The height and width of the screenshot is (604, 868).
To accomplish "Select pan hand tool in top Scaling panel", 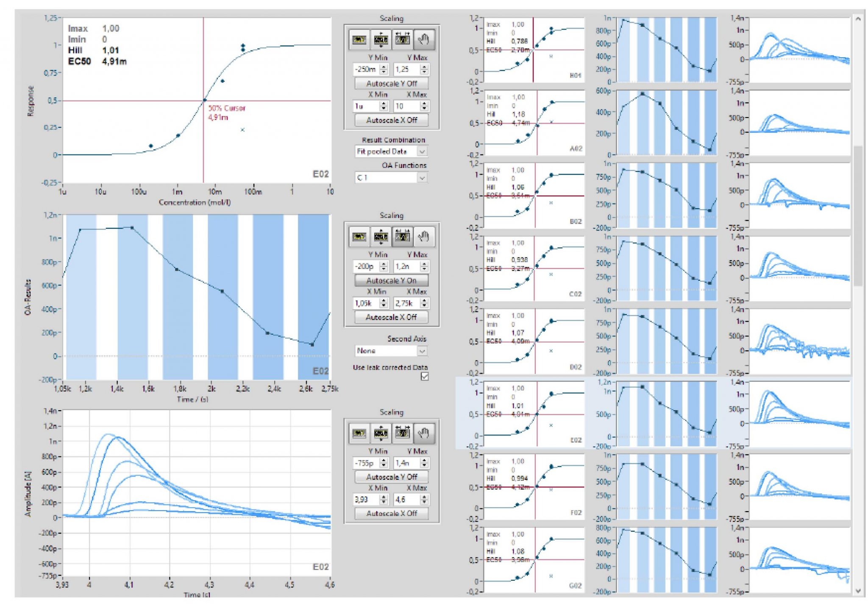I will [x=423, y=39].
